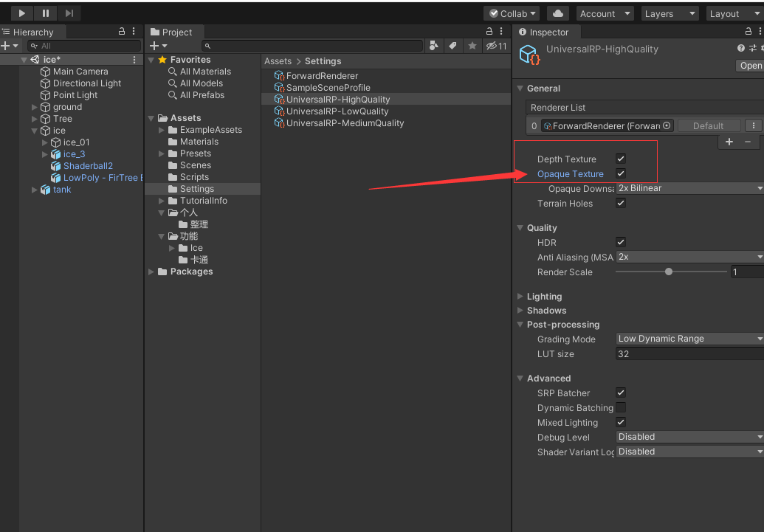The width and height of the screenshot is (764, 532).
Task: Open the Opaque Downsampling dropdown
Action: (689, 189)
